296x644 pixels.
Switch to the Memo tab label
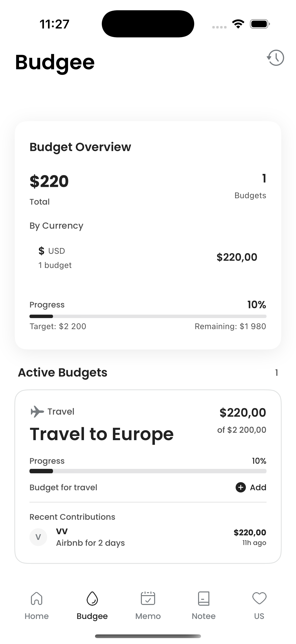(148, 616)
